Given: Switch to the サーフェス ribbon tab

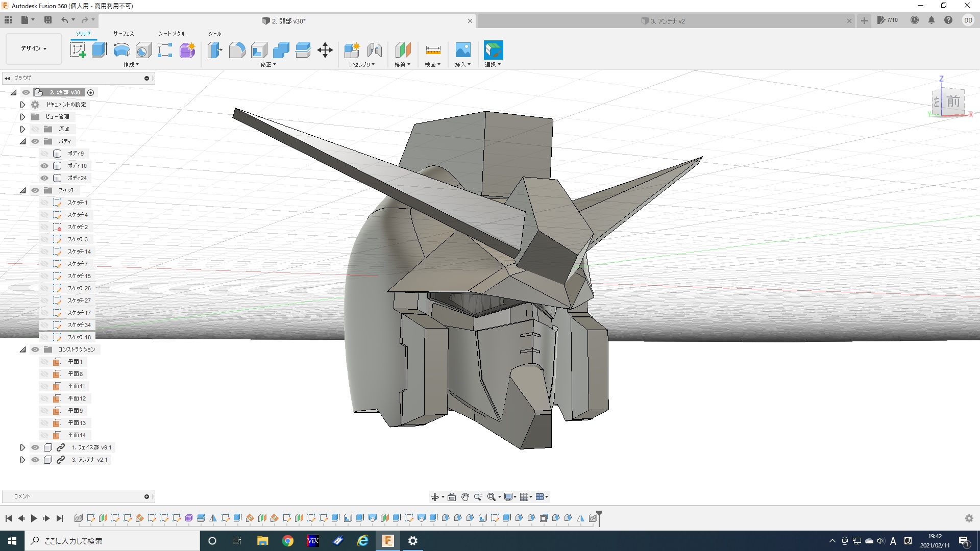Looking at the screenshot, I should [124, 34].
